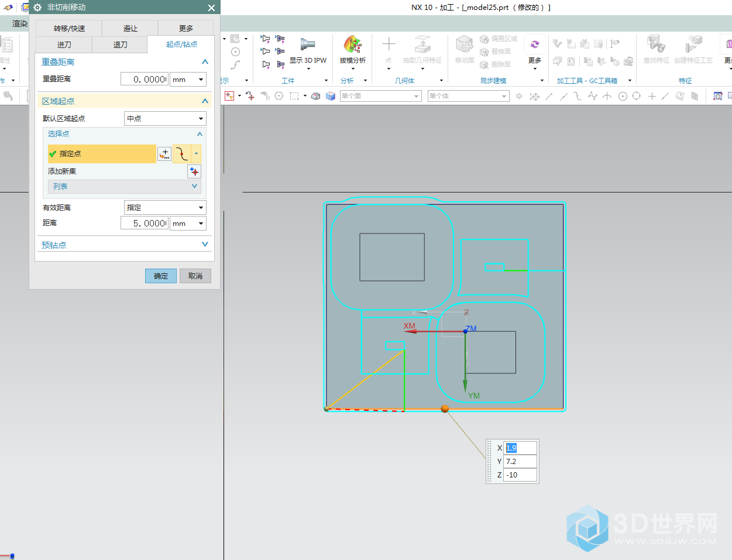
Task: Click 删除面 in 同步建模
Action: (x=496, y=64)
